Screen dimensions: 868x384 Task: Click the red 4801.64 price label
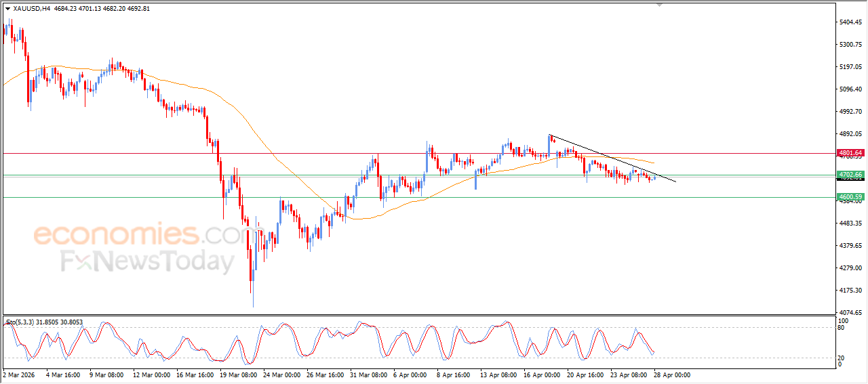pyautogui.click(x=850, y=153)
